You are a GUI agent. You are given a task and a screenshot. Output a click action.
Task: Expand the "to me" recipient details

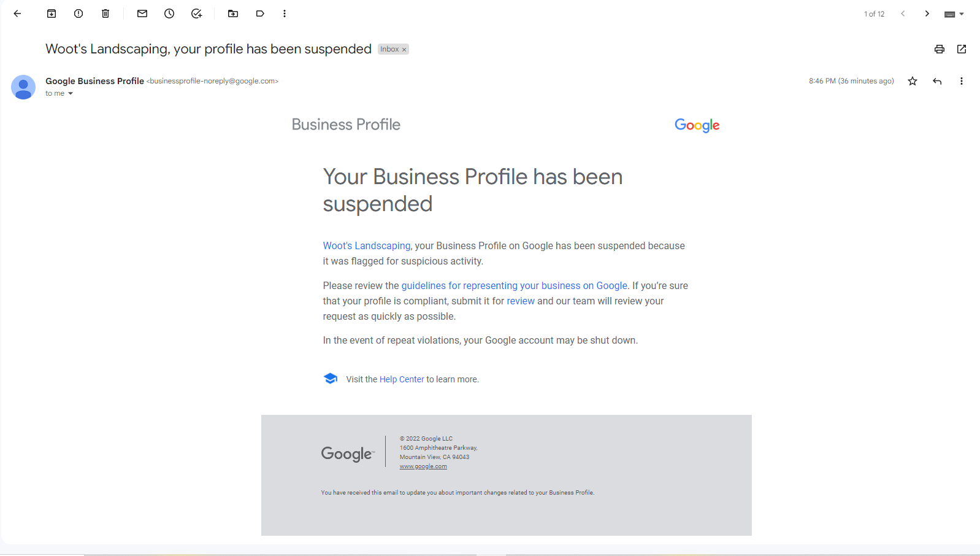tap(70, 93)
